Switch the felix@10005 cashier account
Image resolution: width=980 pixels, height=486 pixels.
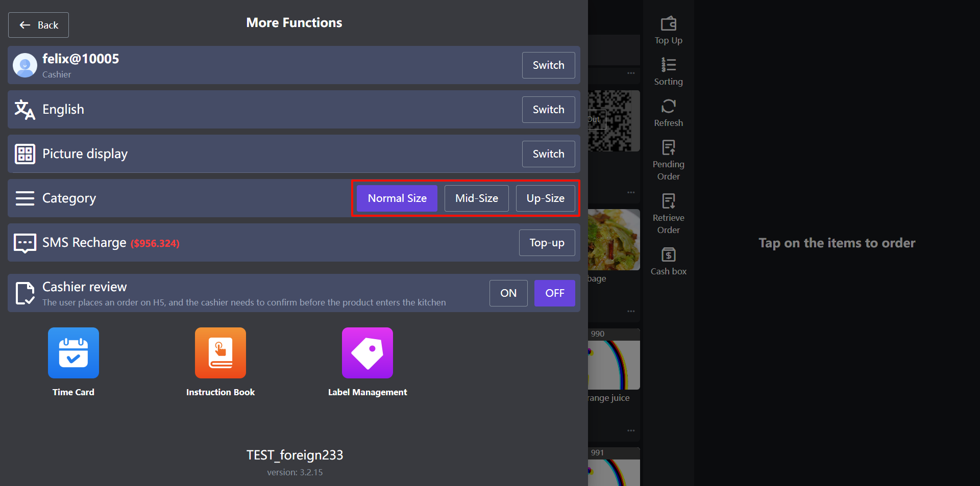coord(548,65)
